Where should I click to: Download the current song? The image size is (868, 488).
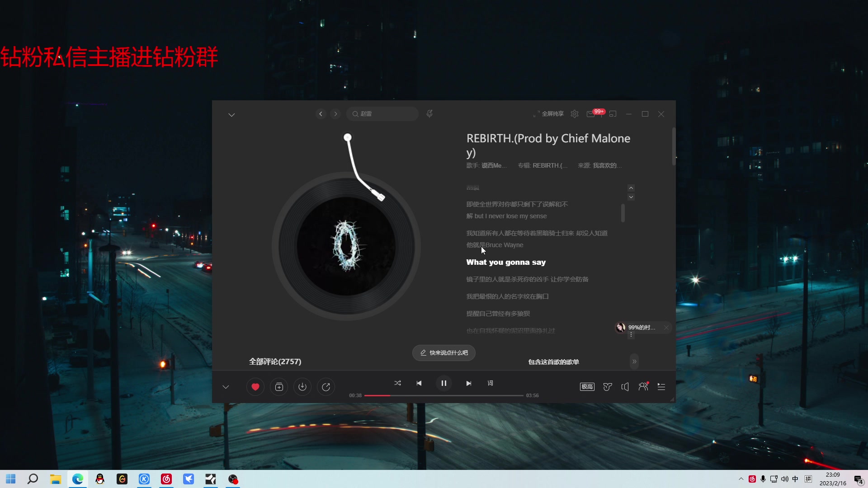pos(302,387)
